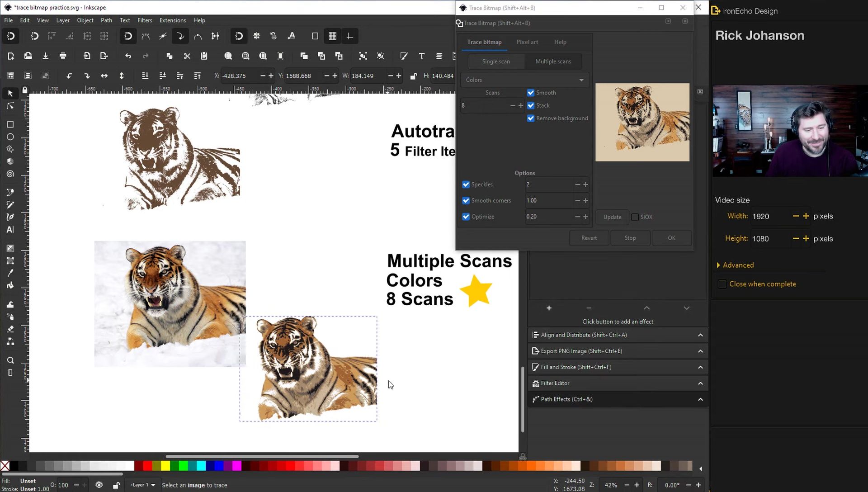Open the Extensions menu
Screen dimensions: 868x492
coord(173,20)
